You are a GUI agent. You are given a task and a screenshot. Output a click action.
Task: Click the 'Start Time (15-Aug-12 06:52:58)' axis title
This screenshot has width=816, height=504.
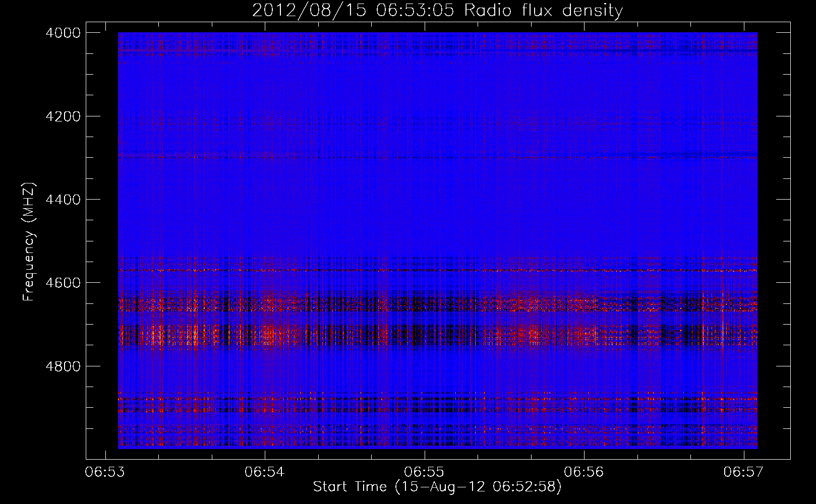[x=437, y=487]
